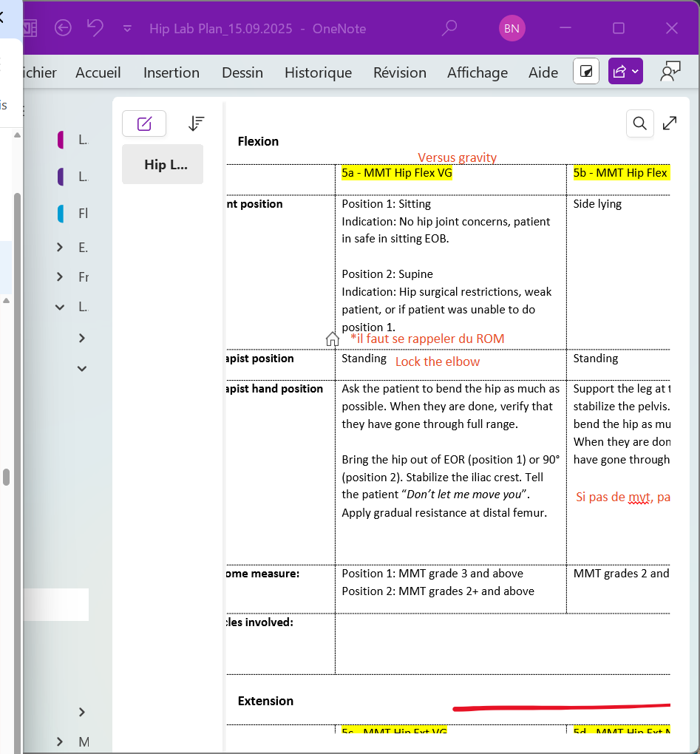Click the Extension heading

(x=265, y=701)
